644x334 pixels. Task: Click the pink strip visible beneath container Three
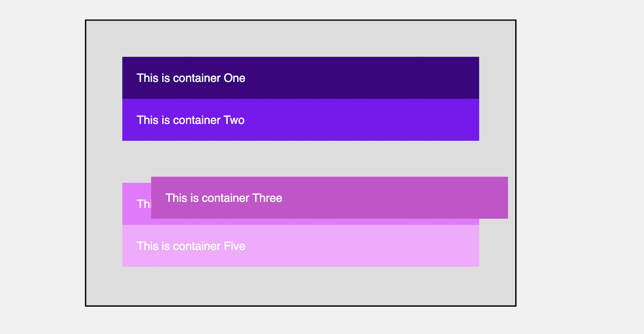314,222
